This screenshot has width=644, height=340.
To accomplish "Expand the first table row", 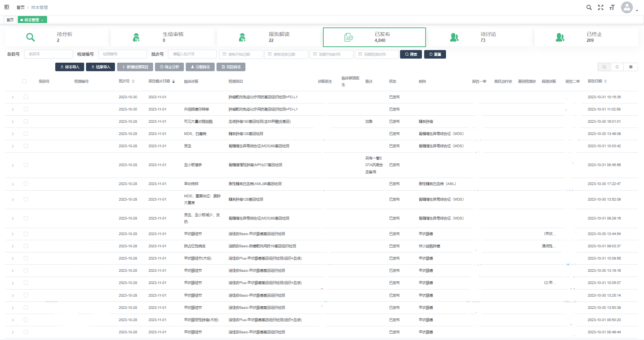I will [x=13, y=97].
